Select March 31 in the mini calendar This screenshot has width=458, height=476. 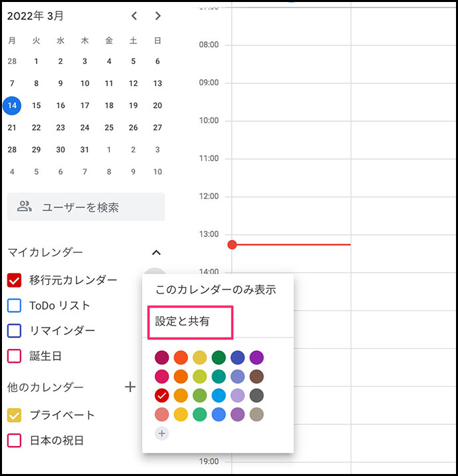(85, 150)
